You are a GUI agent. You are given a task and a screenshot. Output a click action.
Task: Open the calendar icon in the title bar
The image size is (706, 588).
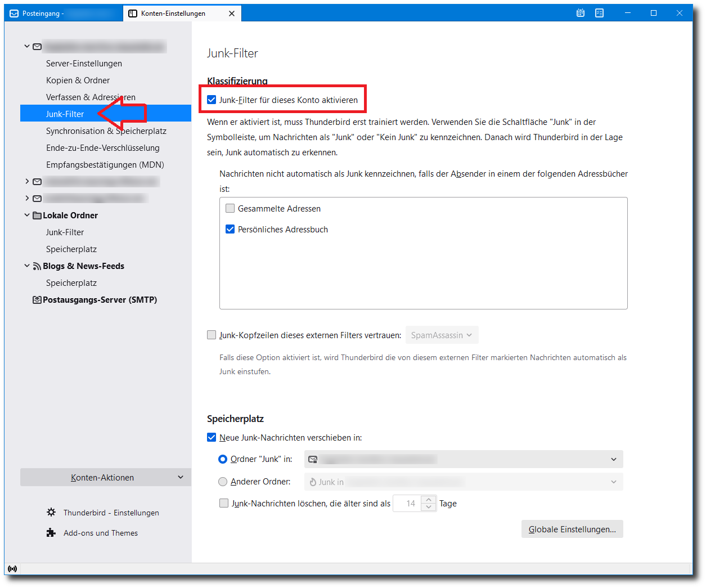[581, 13]
